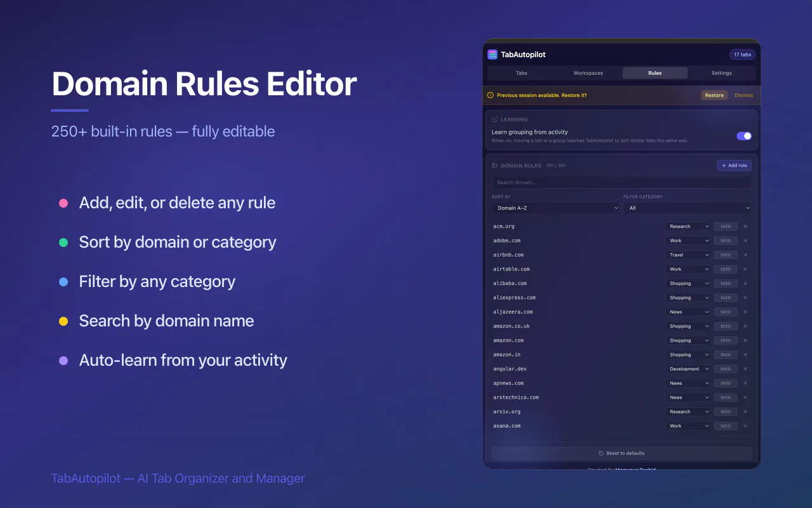
Task: Delete the asana.com rule
Action: [745, 426]
